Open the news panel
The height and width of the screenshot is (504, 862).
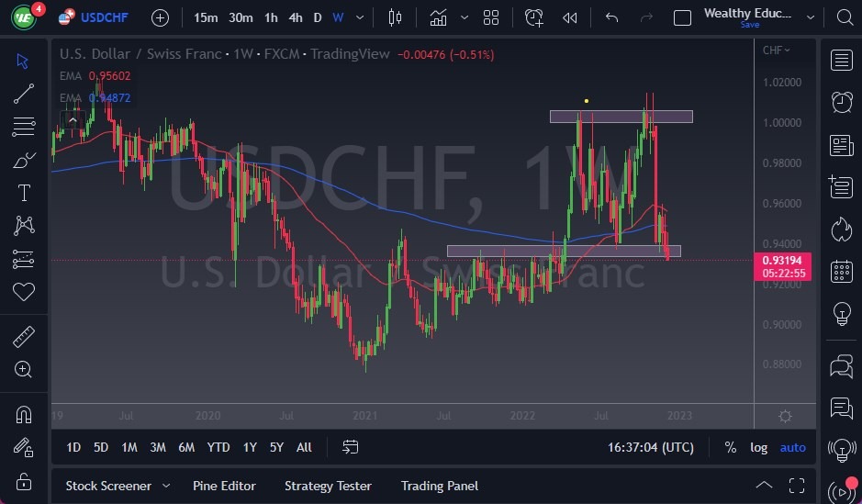point(841,146)
